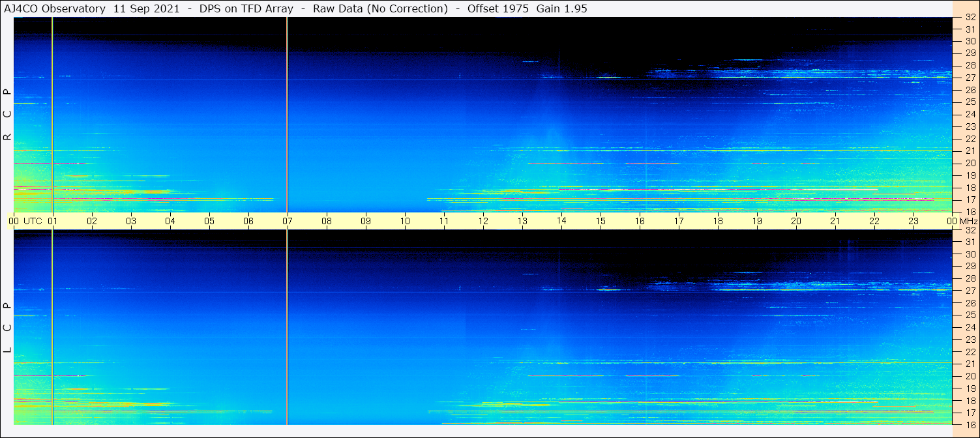
Task: Click the 22 MHz label on LCP scale
Action: [970, 352]
